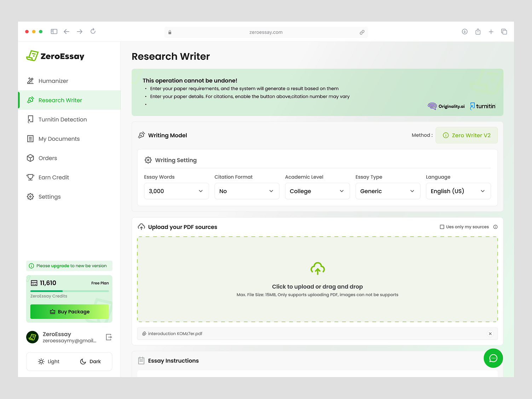Select the Earn Credit medal icon
Image resolution: width=532 pixels, height=399 pixels.
pyautogui.click(x=31, y=177)
